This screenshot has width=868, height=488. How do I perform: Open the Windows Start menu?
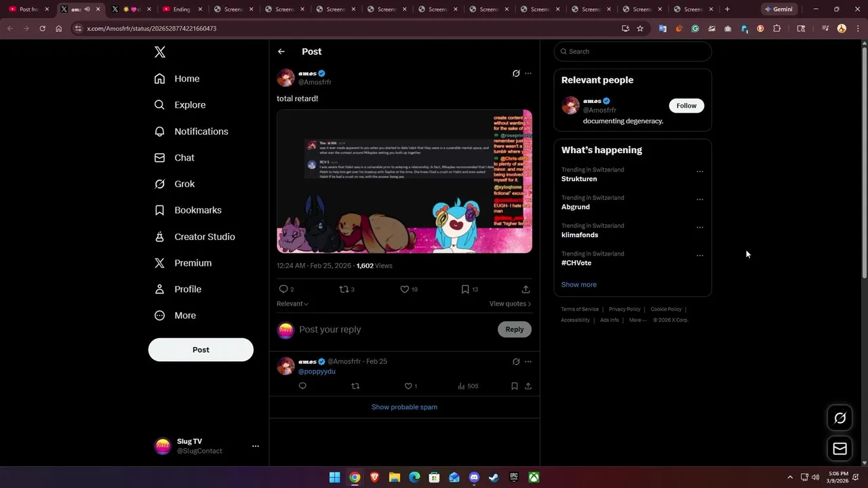(x=334, y=478)
